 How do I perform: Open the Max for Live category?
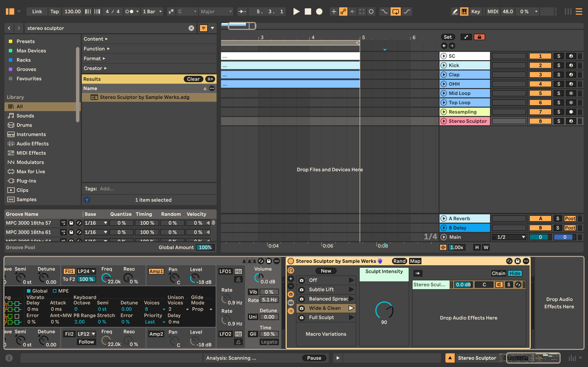pos(31,171)
